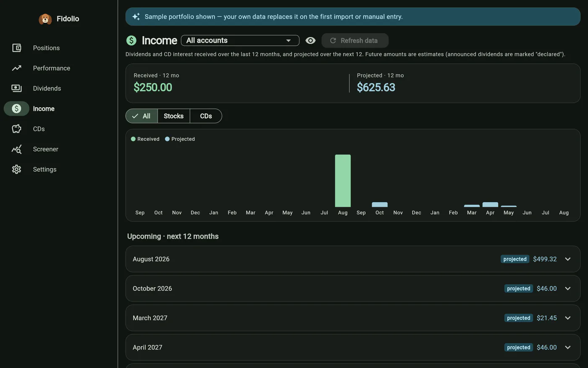588x368 pixels.
Task: Click the Screener chart-search icon
Action: tap(16, 149)
